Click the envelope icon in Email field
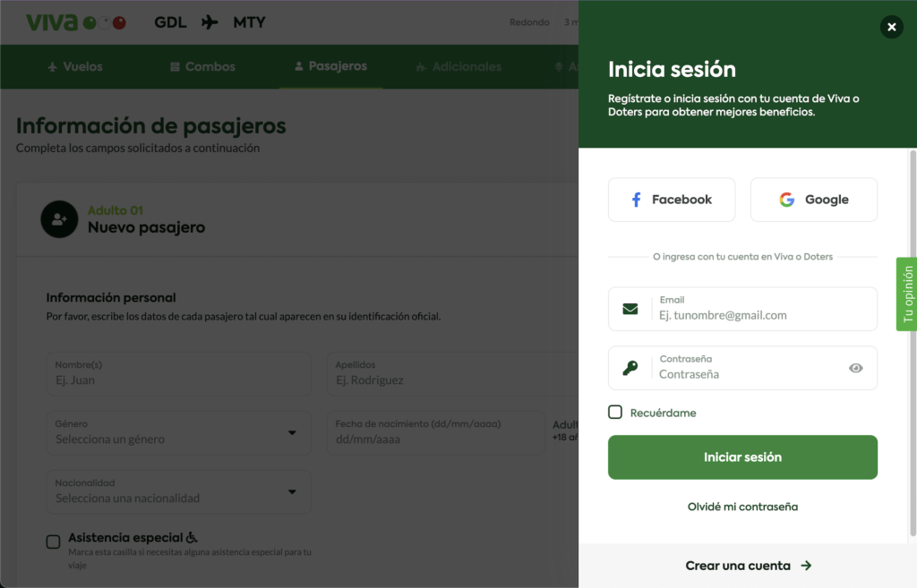 (x=630, y=309)
